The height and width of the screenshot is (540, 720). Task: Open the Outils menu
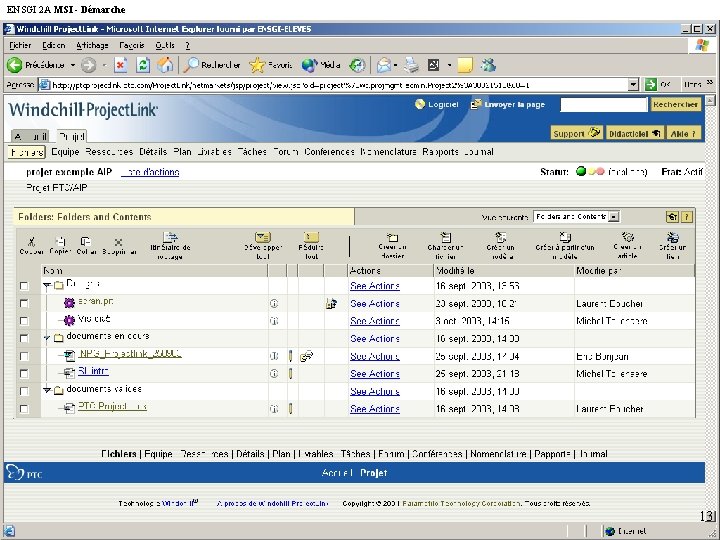point(165,45)
